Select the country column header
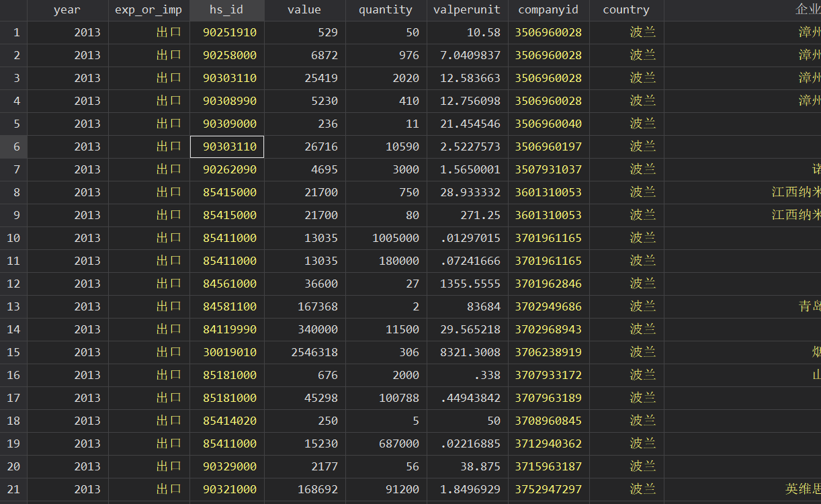The width and height of the screenshot is (821, 504). coord(626,10)
